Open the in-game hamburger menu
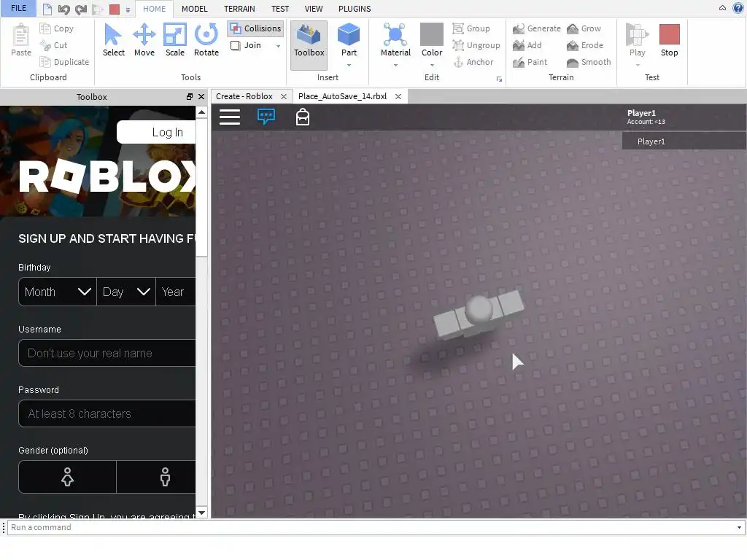The image size is (747, 560). pyautogui.click(x=230, y=117)
